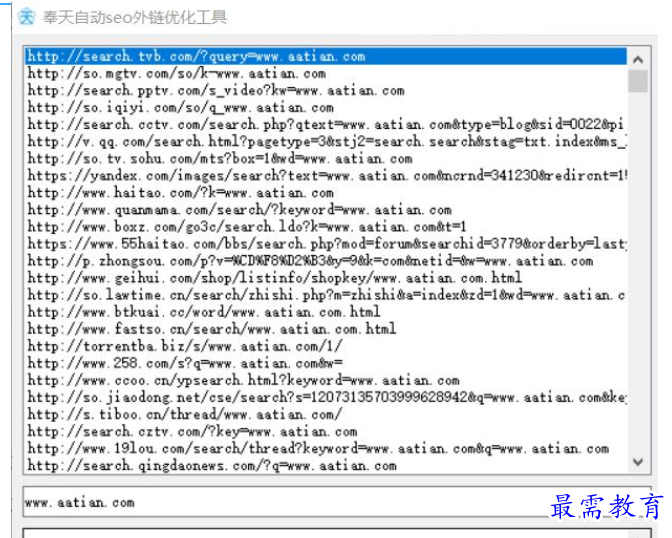Select the search.cctv.com URL row
Viewport: 672px width, 538px height.
326,124
